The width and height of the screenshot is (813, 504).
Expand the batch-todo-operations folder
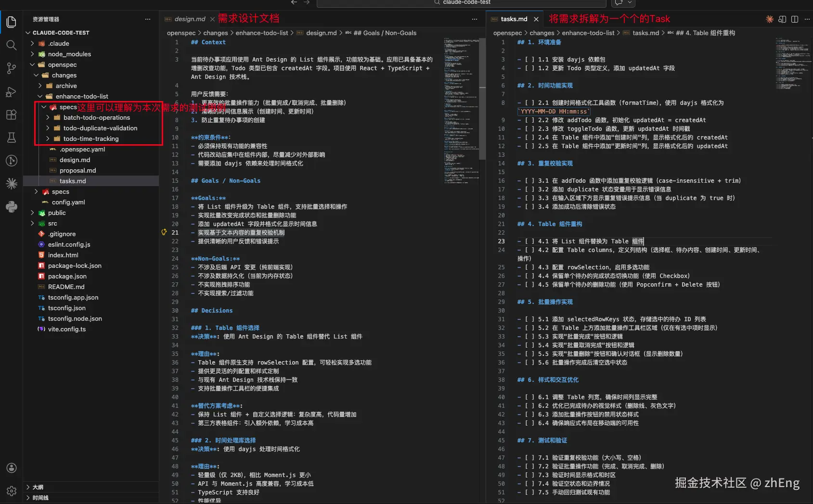(x=96, y=117)
